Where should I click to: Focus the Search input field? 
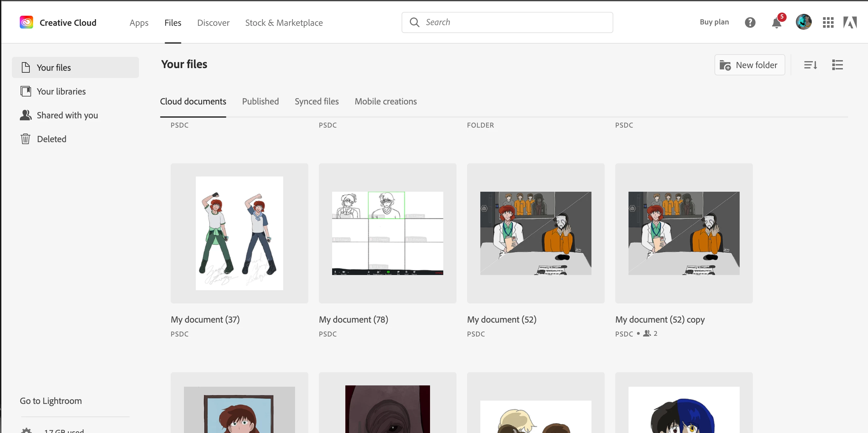[516, 22]
